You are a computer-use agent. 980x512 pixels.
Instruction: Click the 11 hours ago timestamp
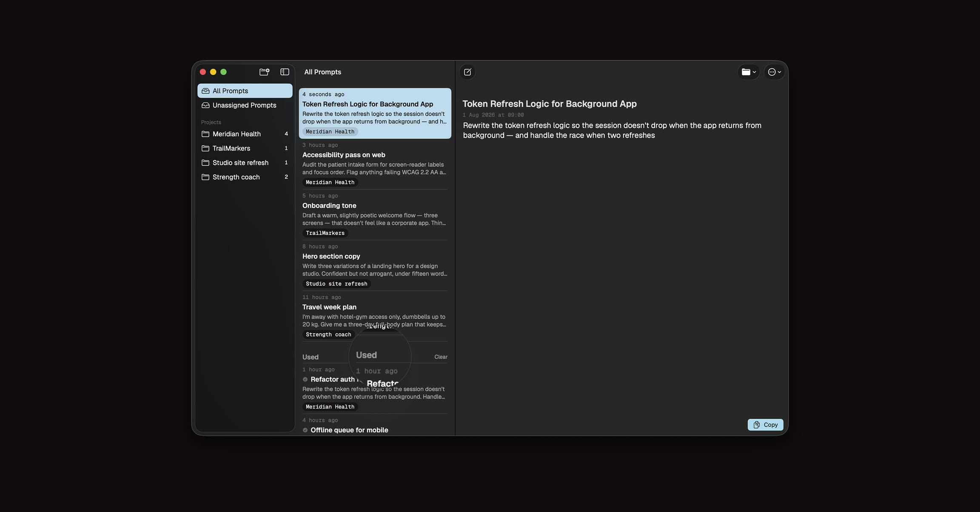point(322,297)
